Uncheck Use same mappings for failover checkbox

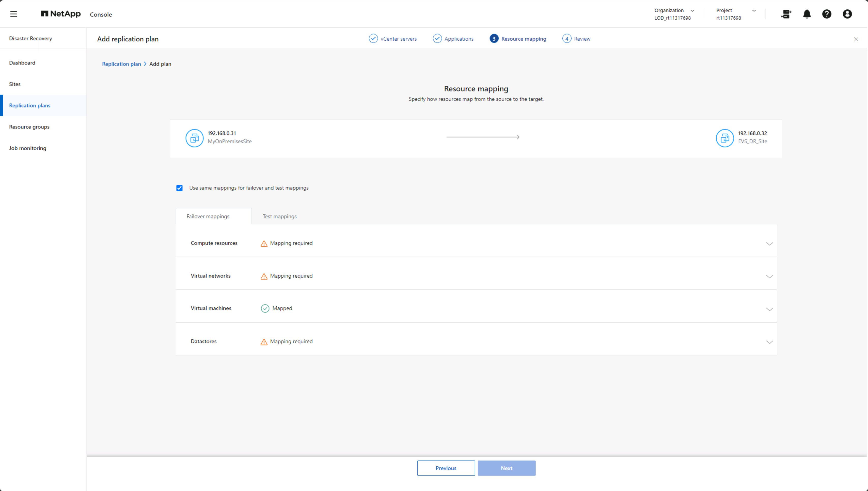[x=179, y=188]
